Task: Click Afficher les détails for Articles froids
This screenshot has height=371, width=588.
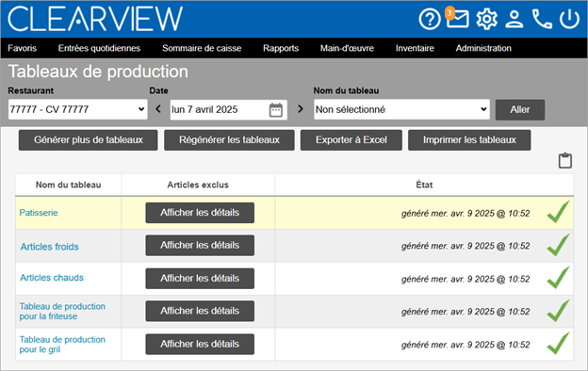Action: pos(200,246)
